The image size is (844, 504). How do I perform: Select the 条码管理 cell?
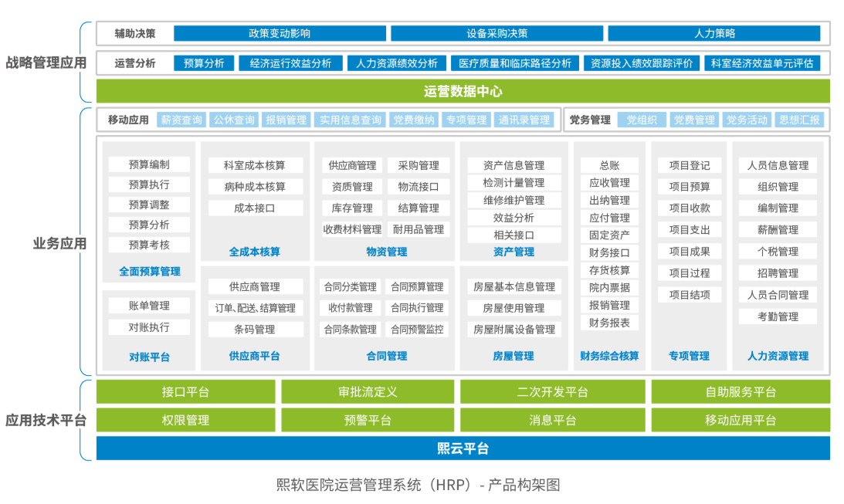point(255,330)
